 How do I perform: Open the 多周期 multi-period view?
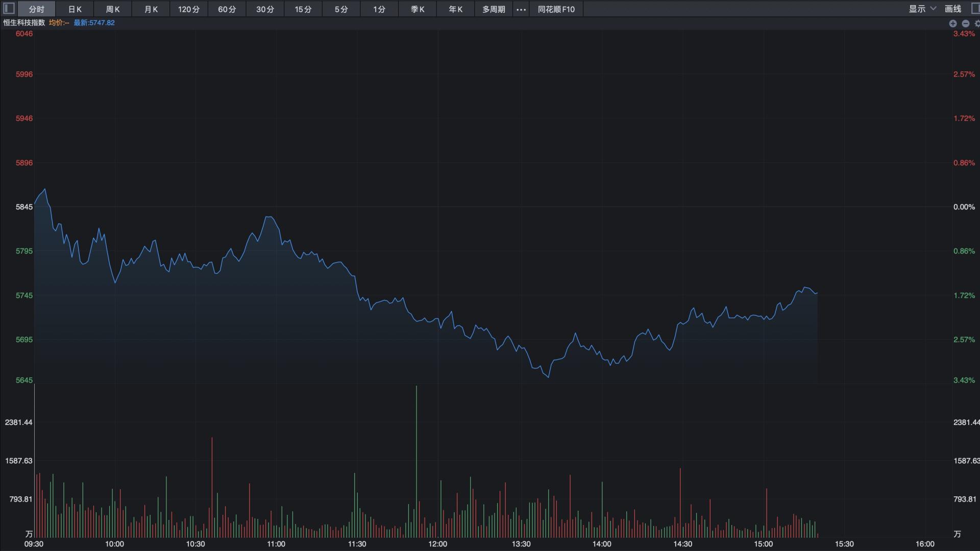click(x=494, y=9)
